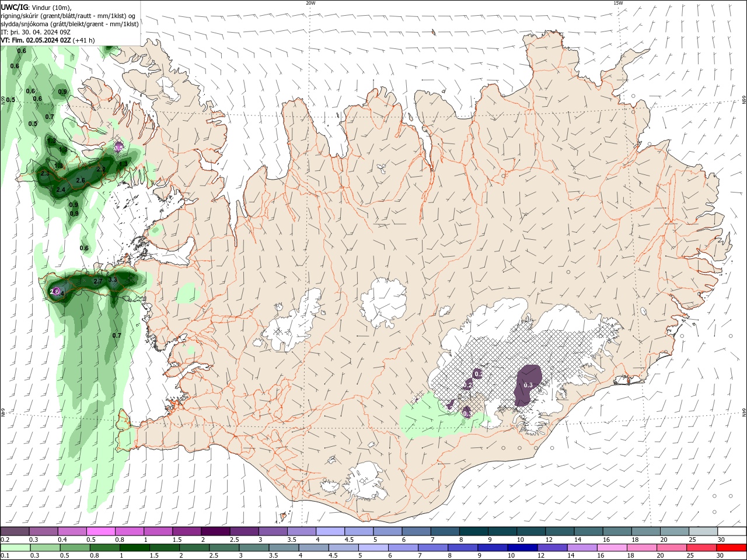The width and height of the screenshot is (747, 560).
Task: Select the violet 12 swatch in lower legend
Action: click(552, 548)
